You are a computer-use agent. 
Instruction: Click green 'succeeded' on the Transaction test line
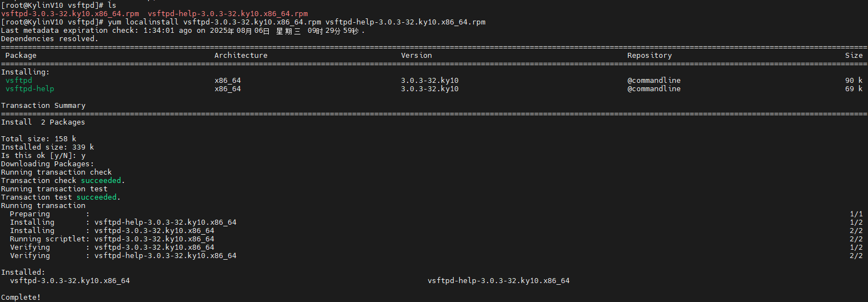click(x=97, y=197)
